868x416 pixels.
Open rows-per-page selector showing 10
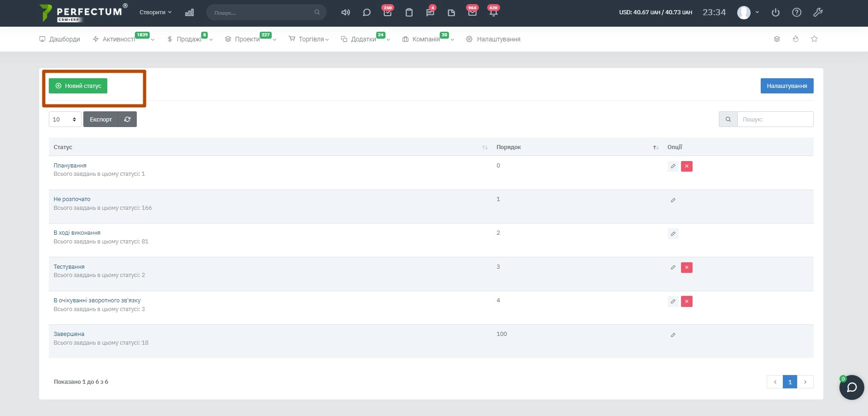65,119
